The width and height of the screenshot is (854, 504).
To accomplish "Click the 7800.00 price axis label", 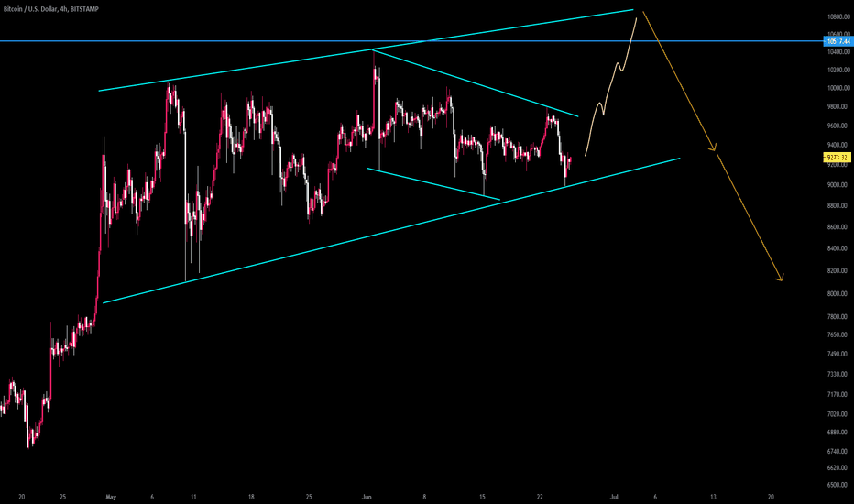I will point(838,316).
